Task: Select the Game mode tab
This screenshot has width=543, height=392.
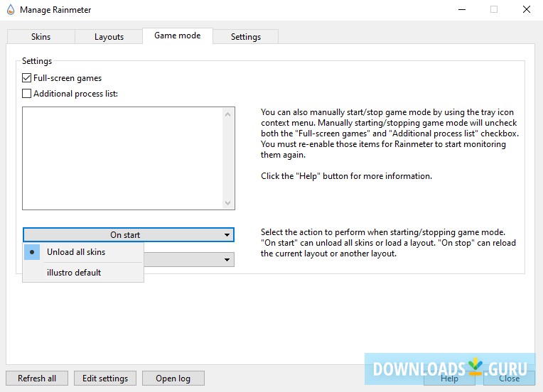Action: [177, 36]
